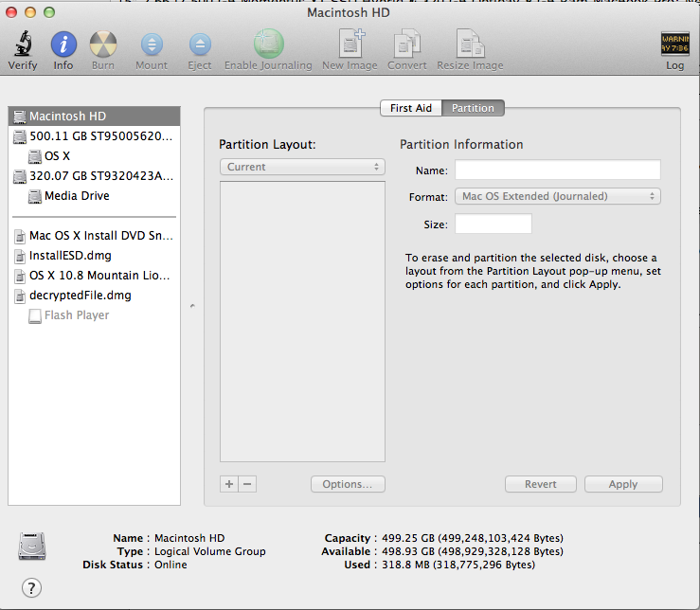Click the large disk icon beside the Name field
Screen dimensions: 700x610
pyautogui.click(x=32, y=546)
